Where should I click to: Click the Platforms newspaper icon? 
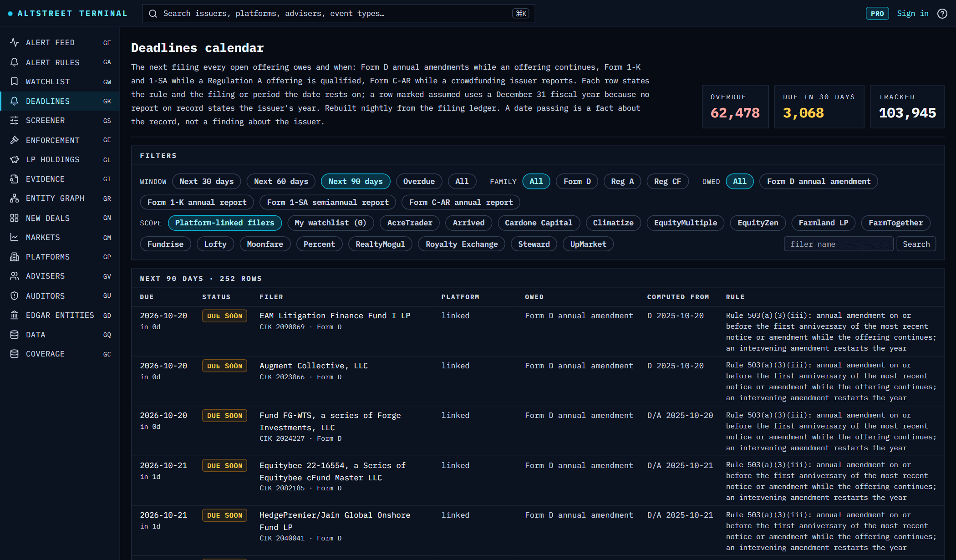click(x=14, y=257)
